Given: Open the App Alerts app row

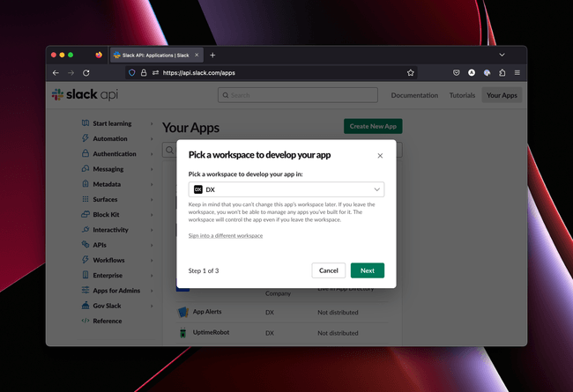Looking at the screenshot, I should pyautogui.click(x=282, y=313).
